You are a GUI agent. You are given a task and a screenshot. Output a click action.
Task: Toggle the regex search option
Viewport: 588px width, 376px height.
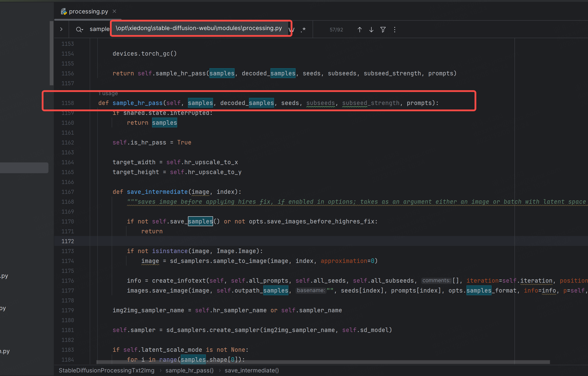[x=303, y=30]
